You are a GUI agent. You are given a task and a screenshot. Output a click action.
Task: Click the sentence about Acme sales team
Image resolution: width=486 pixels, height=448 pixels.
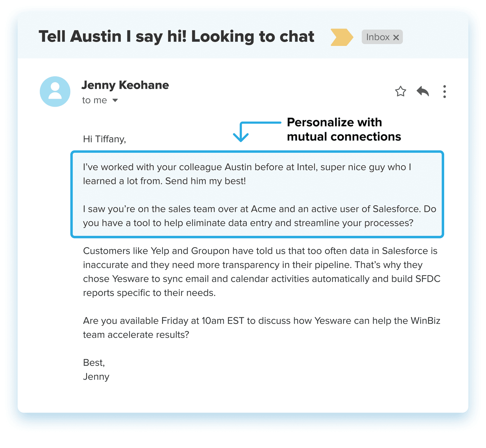click(259, 216)
